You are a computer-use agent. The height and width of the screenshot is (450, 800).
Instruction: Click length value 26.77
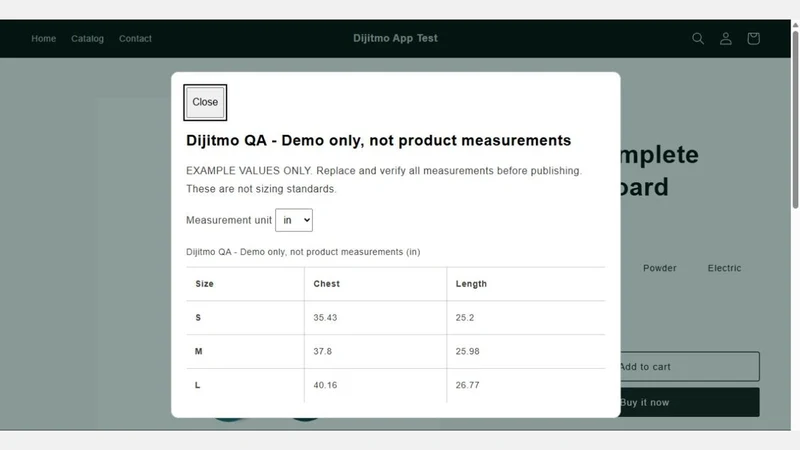pyautogui.click(x=467, y=385)
